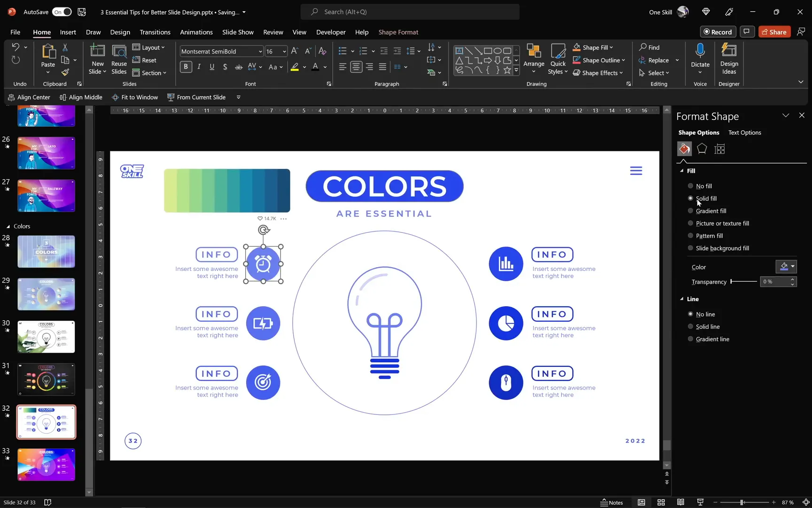Click the Share button
812x508 pixels.
coord(774,32)
